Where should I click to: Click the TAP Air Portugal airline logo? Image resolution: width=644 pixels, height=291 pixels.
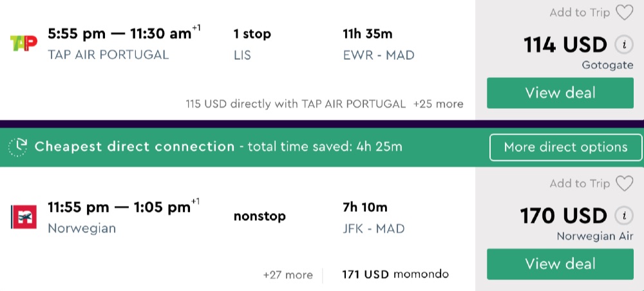click(x=24, y=43)
